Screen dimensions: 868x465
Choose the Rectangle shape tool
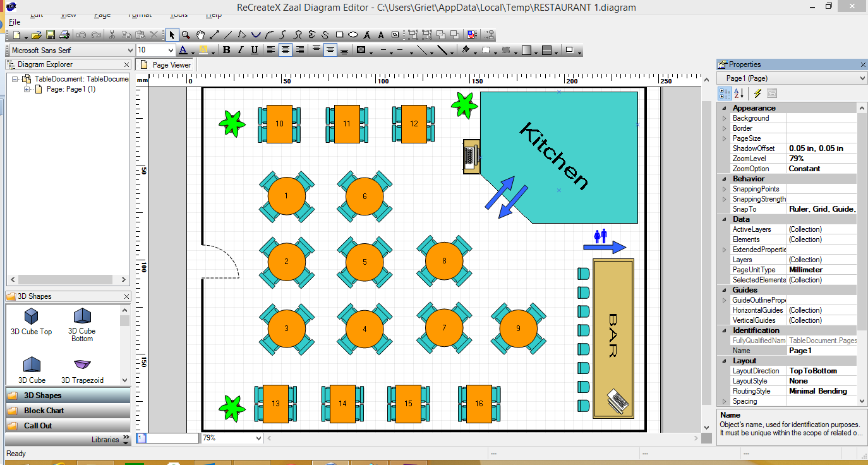(x=339, y=35)
